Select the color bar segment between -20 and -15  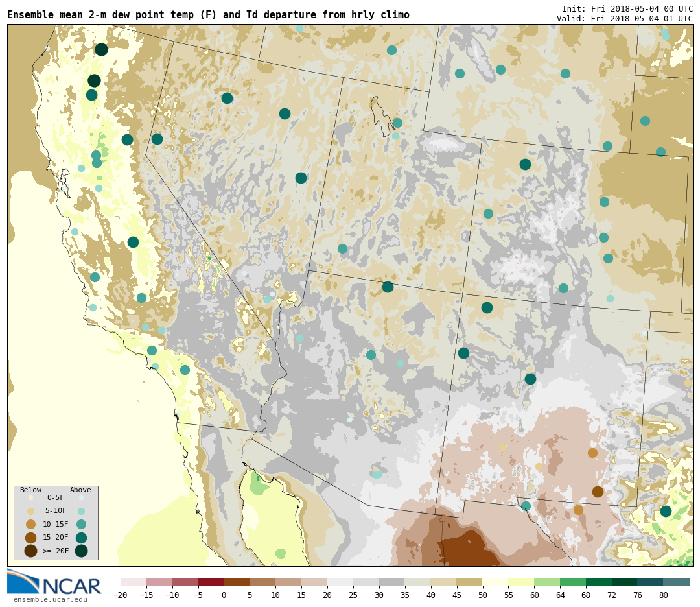(134, 582)
